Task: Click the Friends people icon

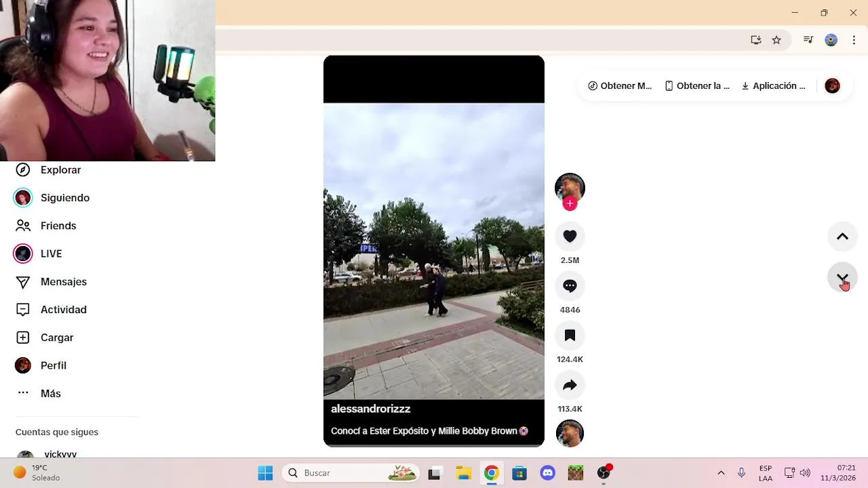Action: click(23, 226)
